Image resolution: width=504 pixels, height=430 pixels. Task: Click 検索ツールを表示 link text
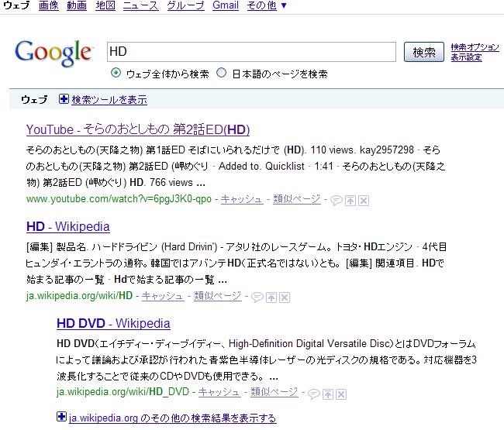pos(109,99)
